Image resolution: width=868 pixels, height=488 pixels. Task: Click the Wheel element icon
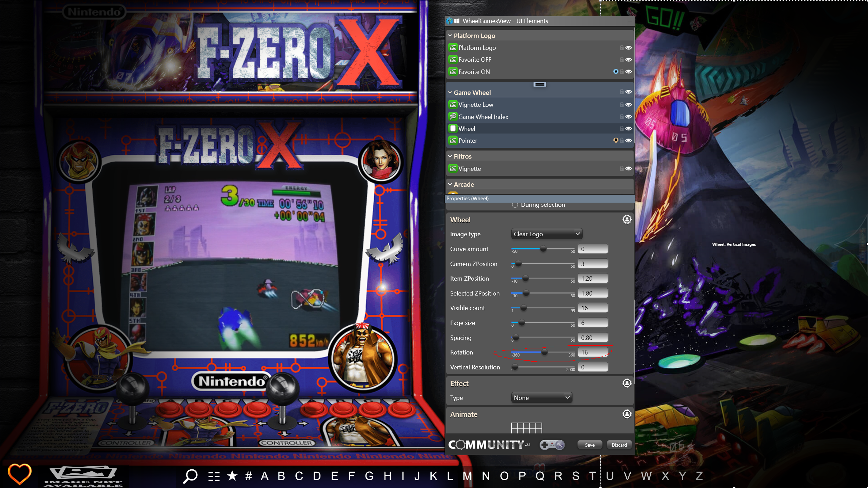tap(453, 128)
